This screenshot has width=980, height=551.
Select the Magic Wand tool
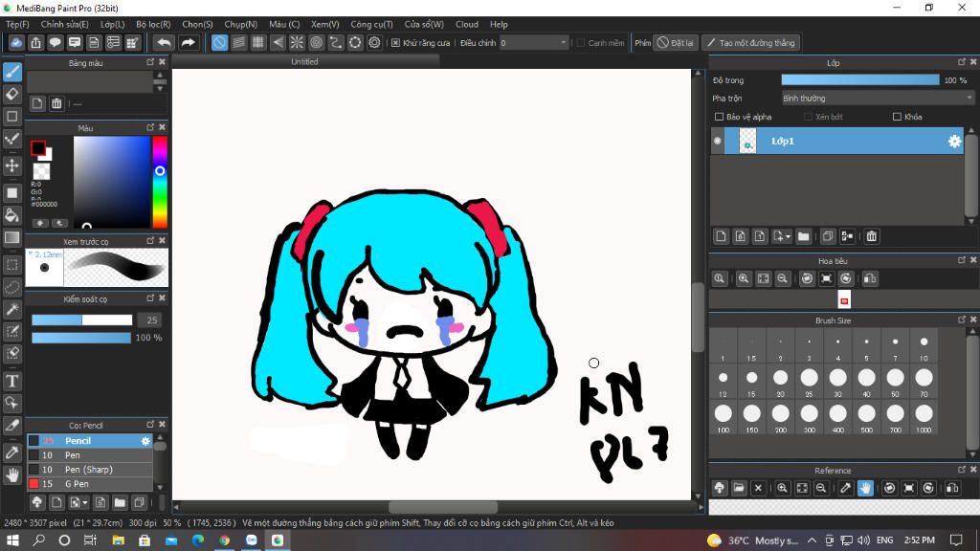pos(11,309)
